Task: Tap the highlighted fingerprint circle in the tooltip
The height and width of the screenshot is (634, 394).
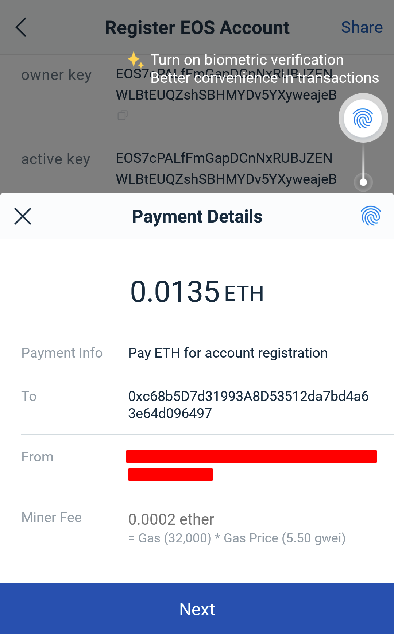Action: click(x=363, y=118)
